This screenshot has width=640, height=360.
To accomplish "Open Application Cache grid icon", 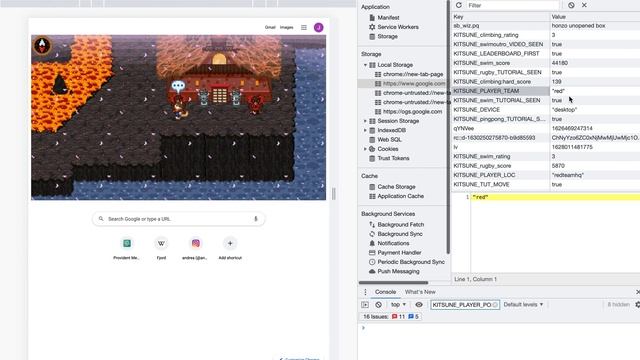I will pos(372,196).
